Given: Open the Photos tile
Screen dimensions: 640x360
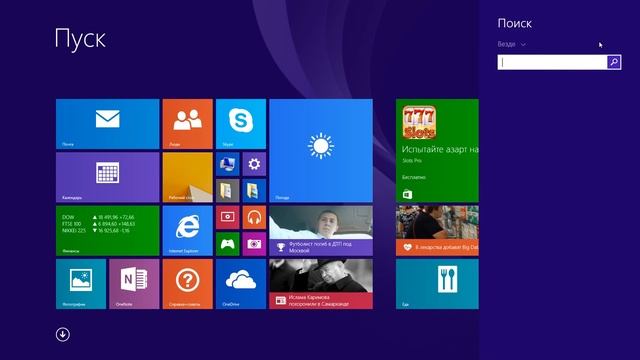Looking at the screenshot, I should (81, 284).
